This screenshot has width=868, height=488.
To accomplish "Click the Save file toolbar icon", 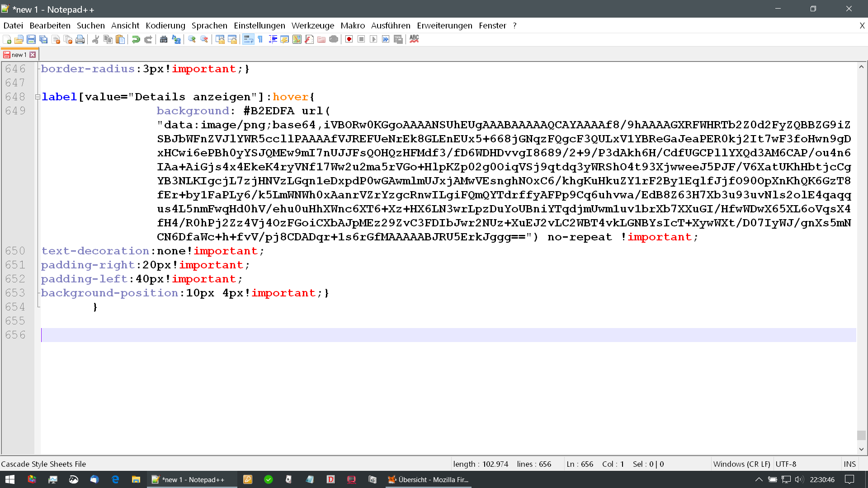I will [x=31, y=40].
